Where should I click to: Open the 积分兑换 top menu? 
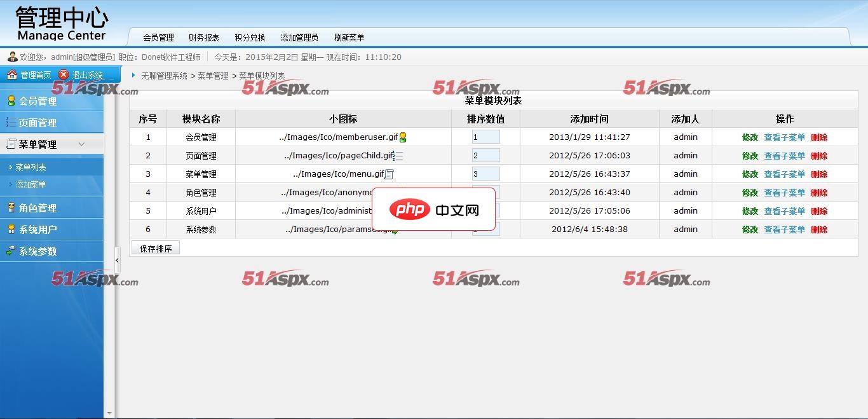click(250, 38)
